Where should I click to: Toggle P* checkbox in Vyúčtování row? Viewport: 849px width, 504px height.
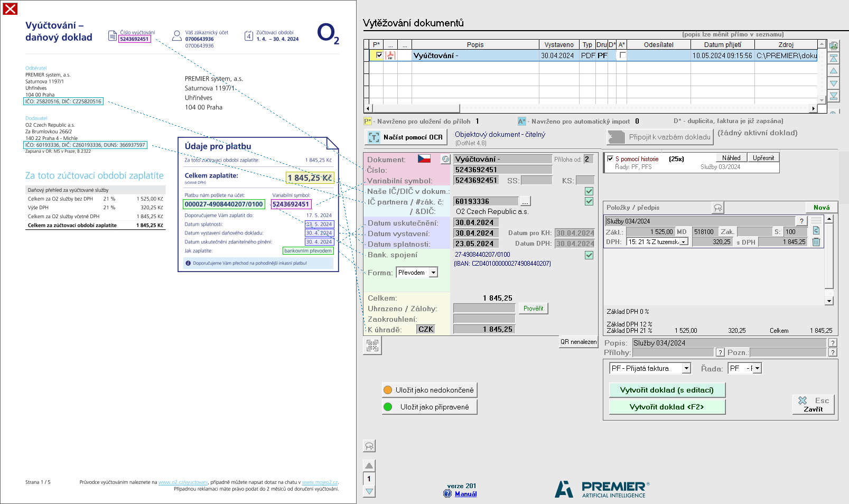(x=379, y=55)
